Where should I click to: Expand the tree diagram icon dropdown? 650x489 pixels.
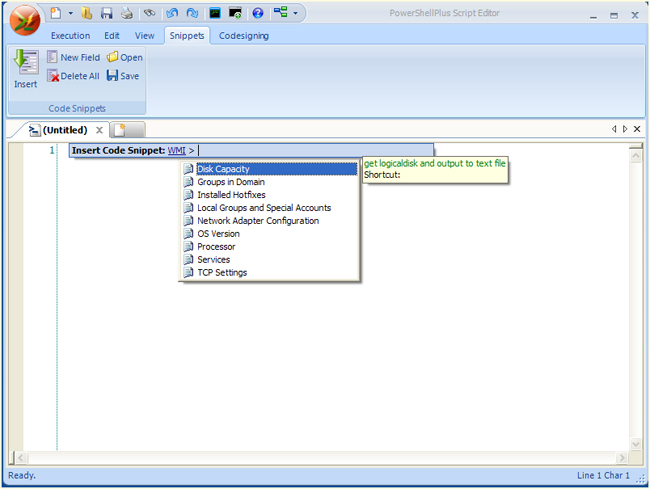(296, 13)
